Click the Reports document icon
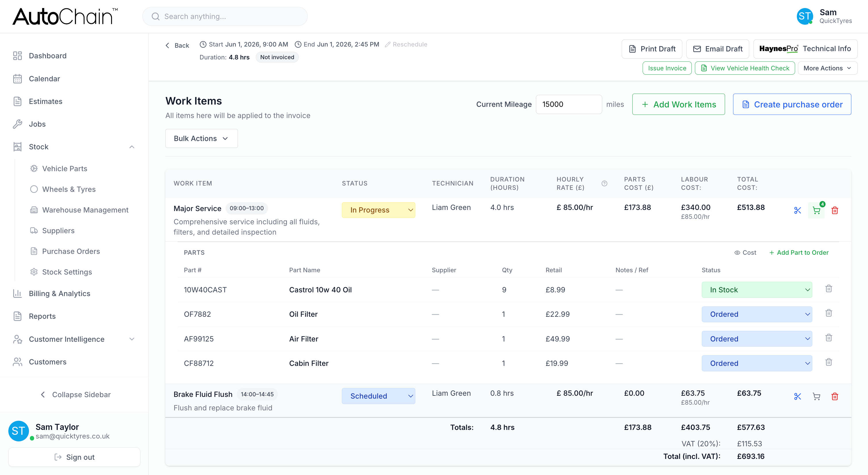Viewport: 868px width, 475px height. tap(18, 316)
